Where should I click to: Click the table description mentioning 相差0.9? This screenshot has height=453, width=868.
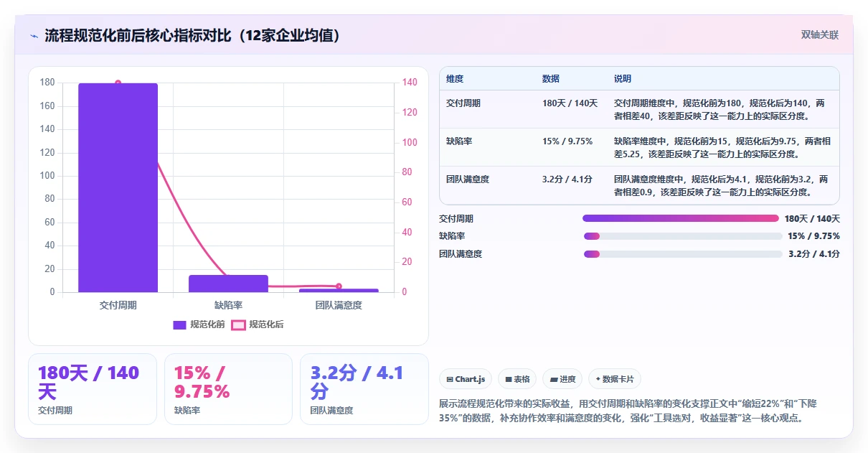coord(724,185)
